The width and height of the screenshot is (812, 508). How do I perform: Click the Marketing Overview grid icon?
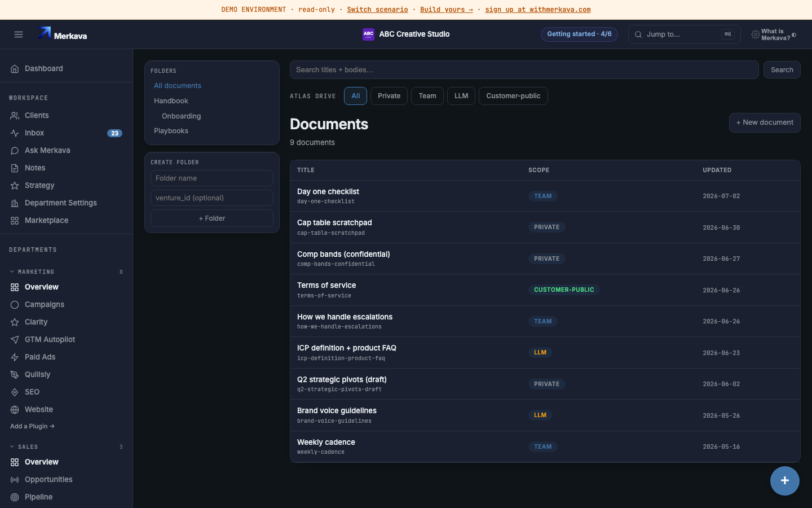(15, 287)
